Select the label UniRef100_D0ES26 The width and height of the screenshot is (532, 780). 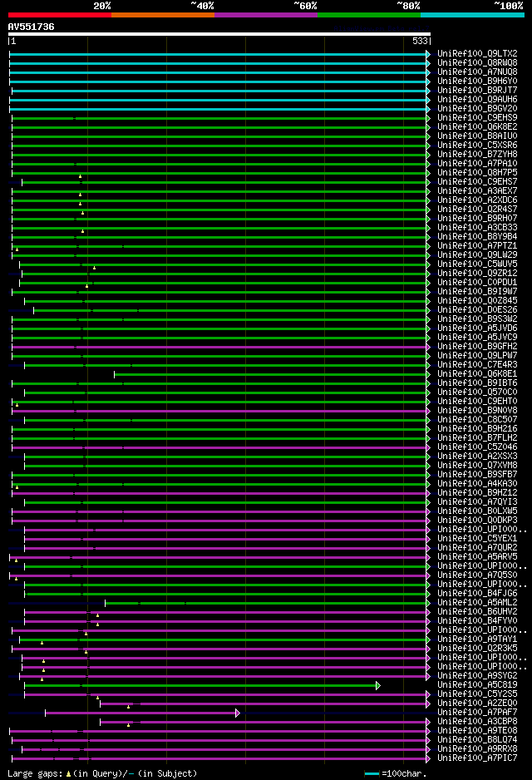[x=477, y=310]
